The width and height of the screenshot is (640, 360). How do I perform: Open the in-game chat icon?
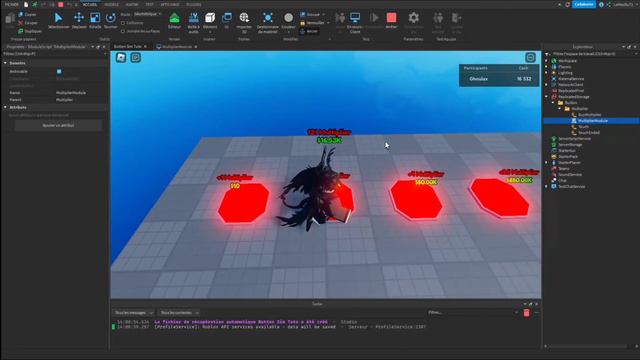136,58
